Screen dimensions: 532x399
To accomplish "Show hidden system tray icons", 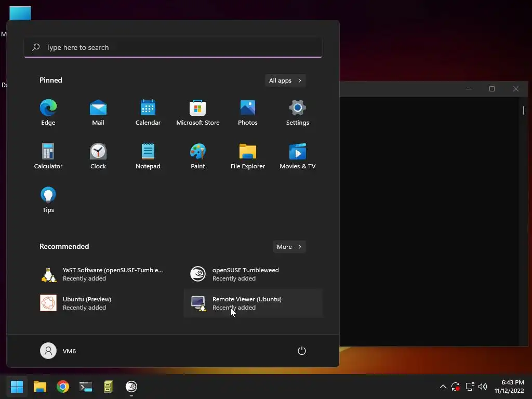I will [x=443, y=387].
